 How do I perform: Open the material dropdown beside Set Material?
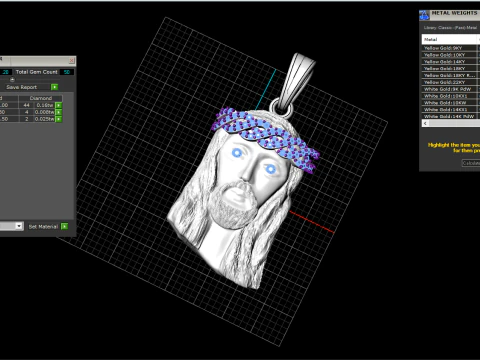tap(19, 226)
